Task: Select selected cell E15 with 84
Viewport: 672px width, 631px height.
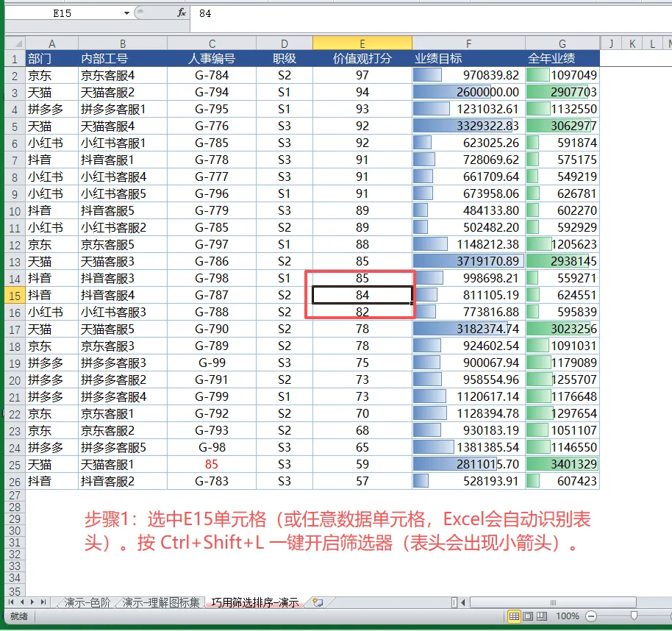Action: pyautogui.click(x=362, y=295)
